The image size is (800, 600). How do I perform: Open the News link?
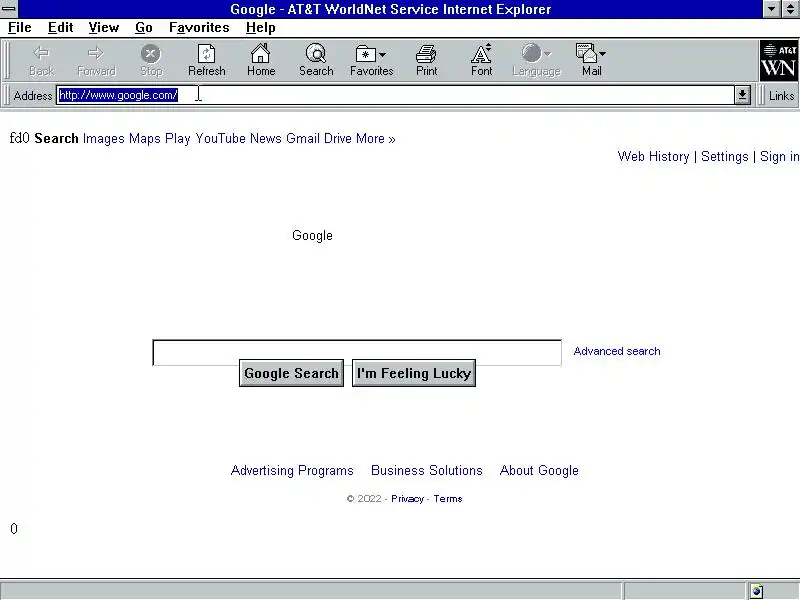(x=266, y=139)
